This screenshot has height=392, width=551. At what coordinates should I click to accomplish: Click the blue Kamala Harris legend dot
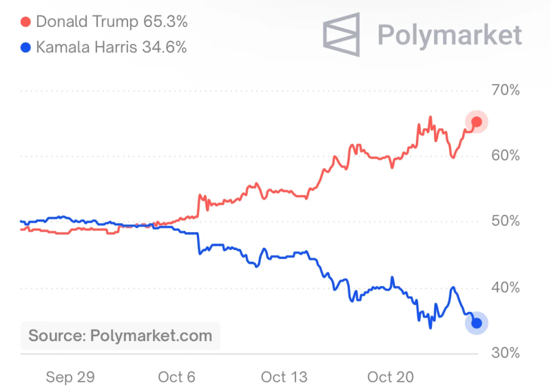(x=26, y=48)
